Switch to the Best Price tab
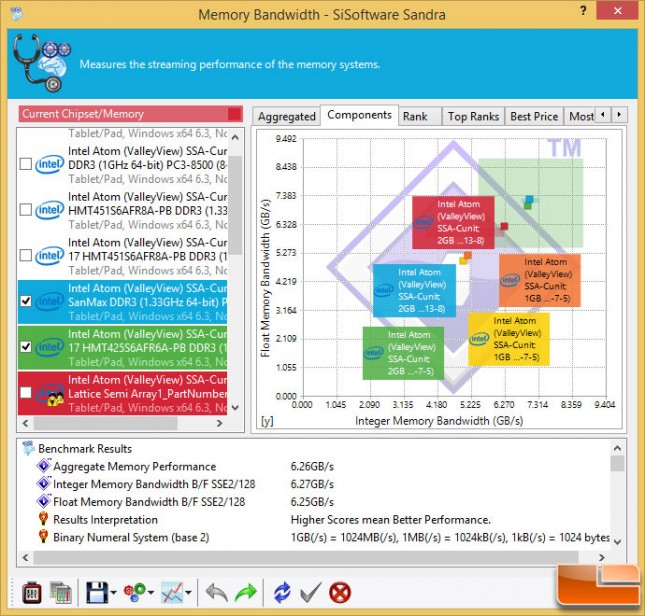 pos(534,117)
